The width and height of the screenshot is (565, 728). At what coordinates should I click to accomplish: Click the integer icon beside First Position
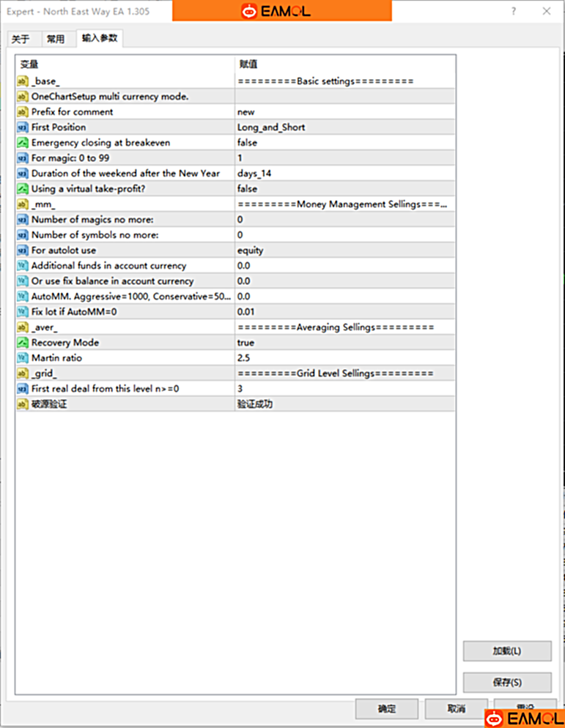(23, 127)
